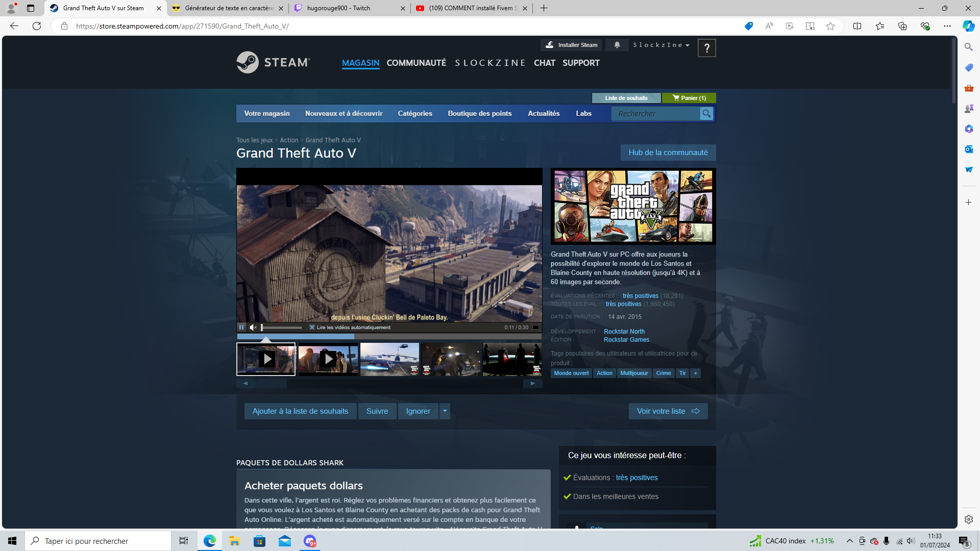Image resolution: width=980 pixels, height=551 pixels.
Task: Open the Mail app in taskbar
Action: click(x=284, y=541)
